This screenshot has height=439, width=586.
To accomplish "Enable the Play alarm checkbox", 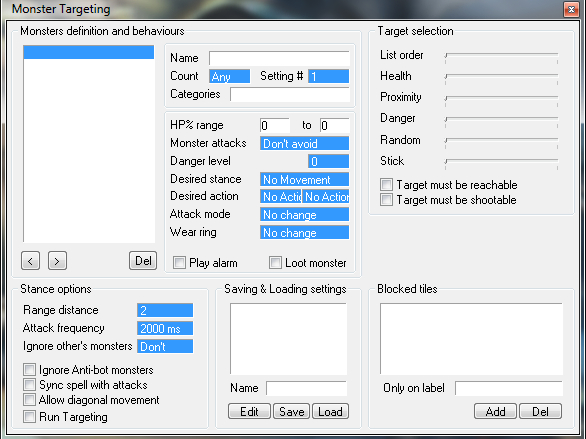I will pos(179,263).
